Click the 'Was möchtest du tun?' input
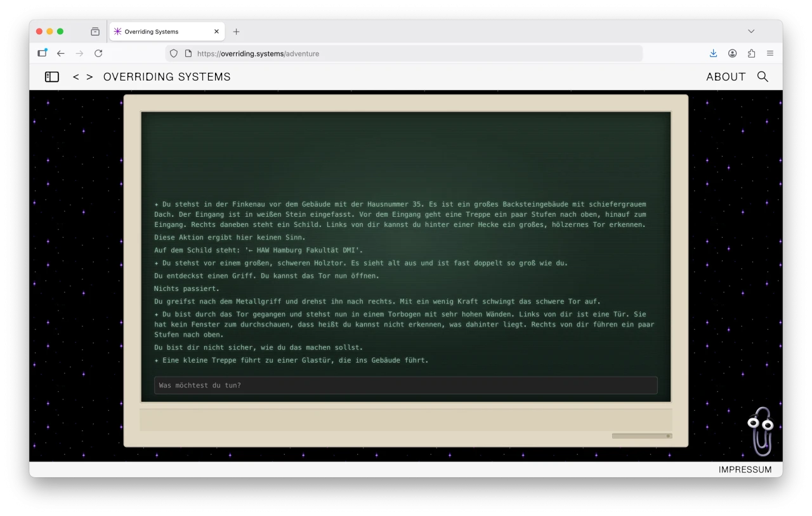The image size is (812, 516). (405, 385)
